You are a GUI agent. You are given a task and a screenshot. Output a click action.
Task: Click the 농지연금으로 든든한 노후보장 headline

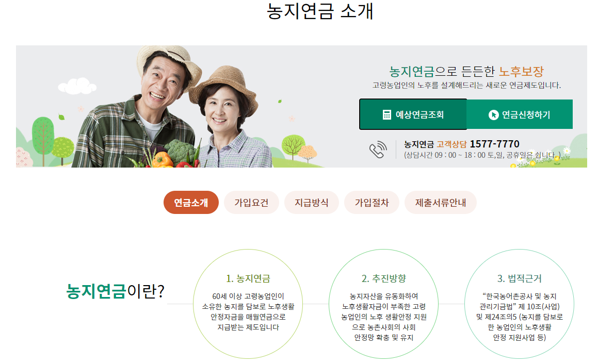(x=466, y=71)
